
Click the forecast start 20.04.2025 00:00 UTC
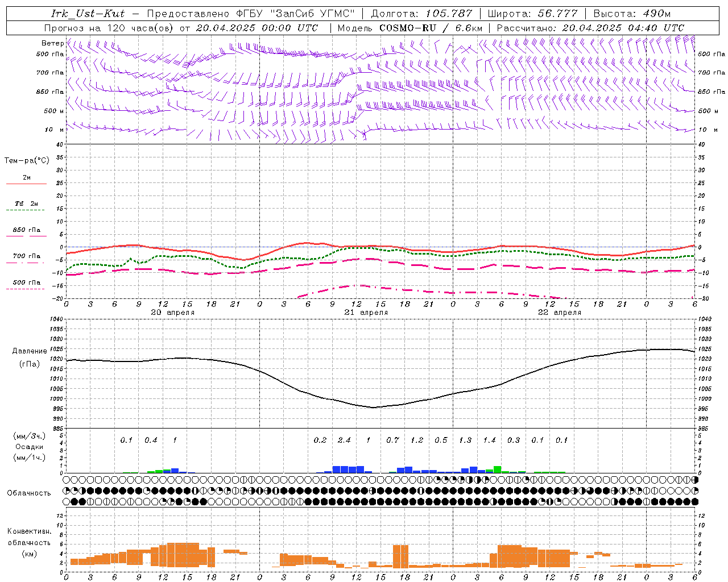point(257,28)
